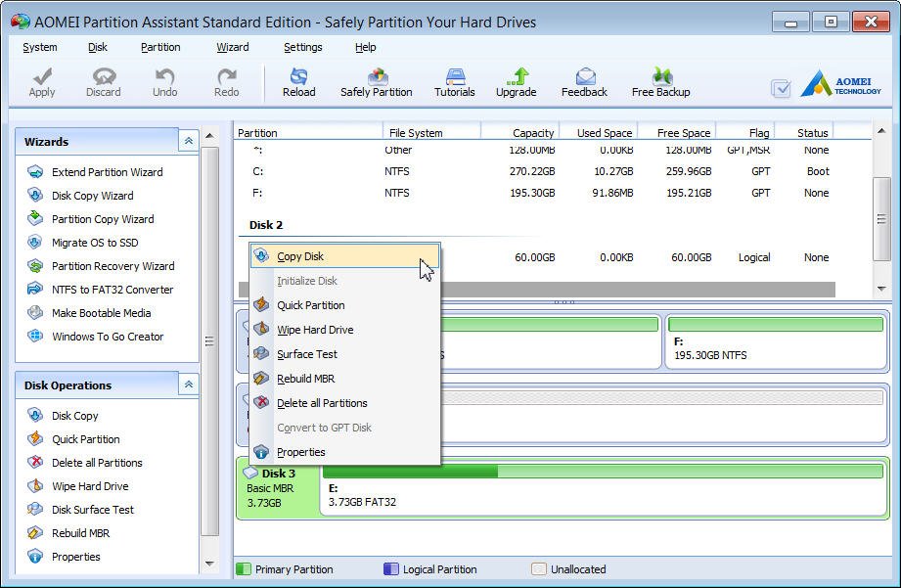Click the Discard toolbar icon
Viewport: 901px width, 588px height.
pyautogui.click(x=104, y=83)
